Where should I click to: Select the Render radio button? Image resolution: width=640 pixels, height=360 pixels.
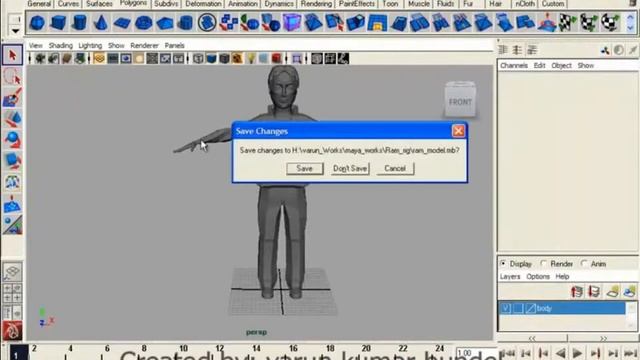point(543,264)
